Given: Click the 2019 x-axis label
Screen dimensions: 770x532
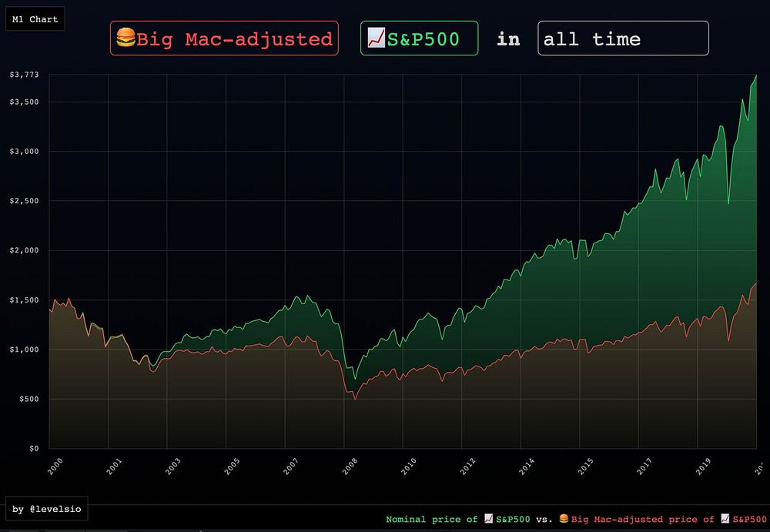Looking at the screenshot, I should click(x=703, y=467).
